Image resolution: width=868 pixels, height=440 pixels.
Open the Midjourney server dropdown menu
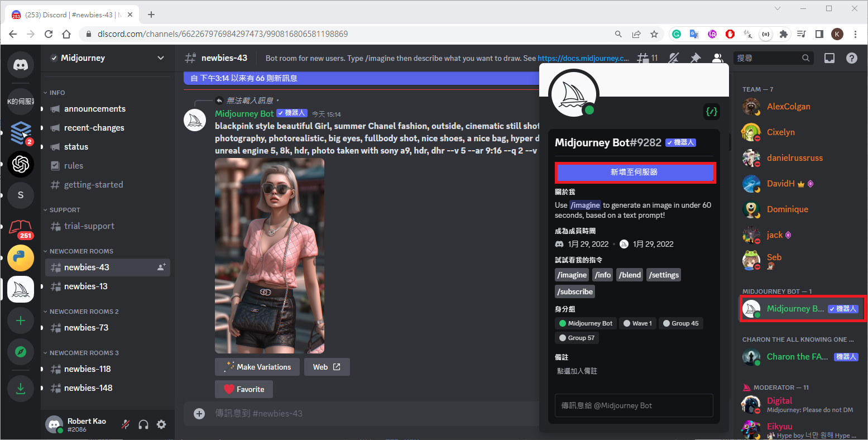point(161,58)
